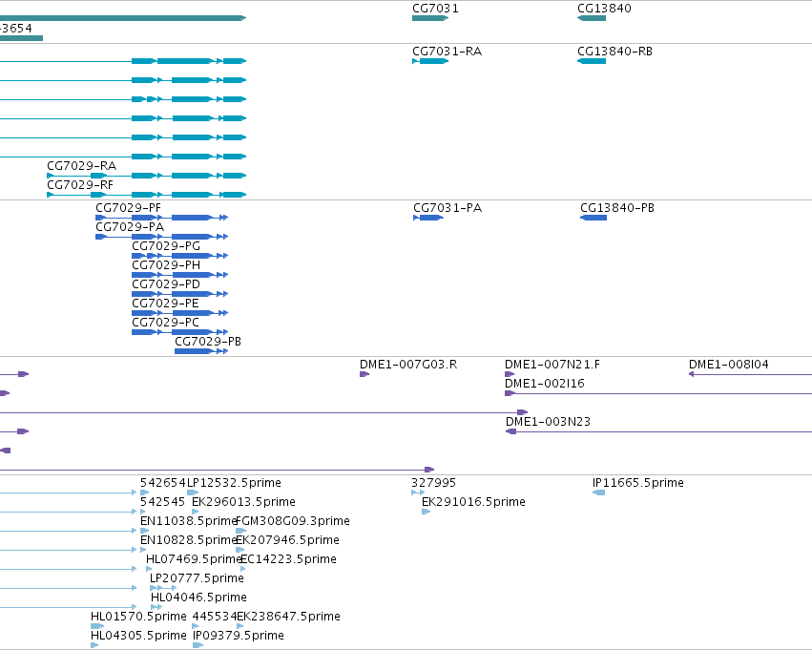The width and height of the screenshot is (812, 650).
Task: Click EST HL01570.5prime label
Action: [138, 617]
